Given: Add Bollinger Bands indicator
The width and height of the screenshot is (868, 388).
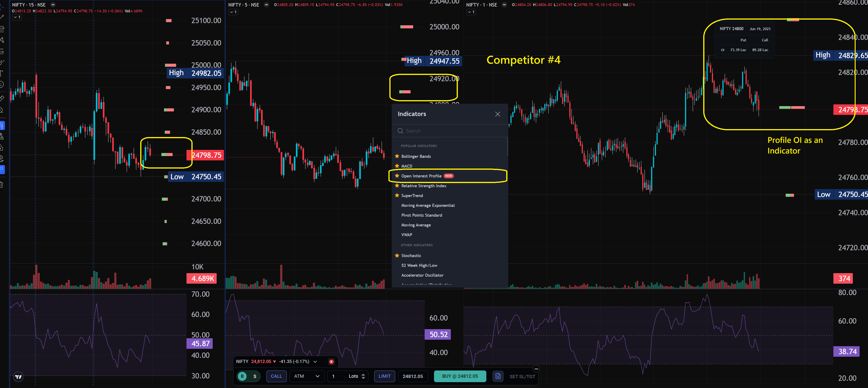Looking at the screenshot, I should 416,156.
